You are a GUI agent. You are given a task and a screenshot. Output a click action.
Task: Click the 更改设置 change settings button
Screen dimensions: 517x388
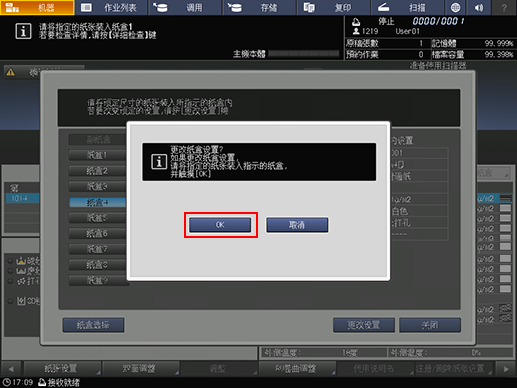pyautogui.click(x=364, y=325)
